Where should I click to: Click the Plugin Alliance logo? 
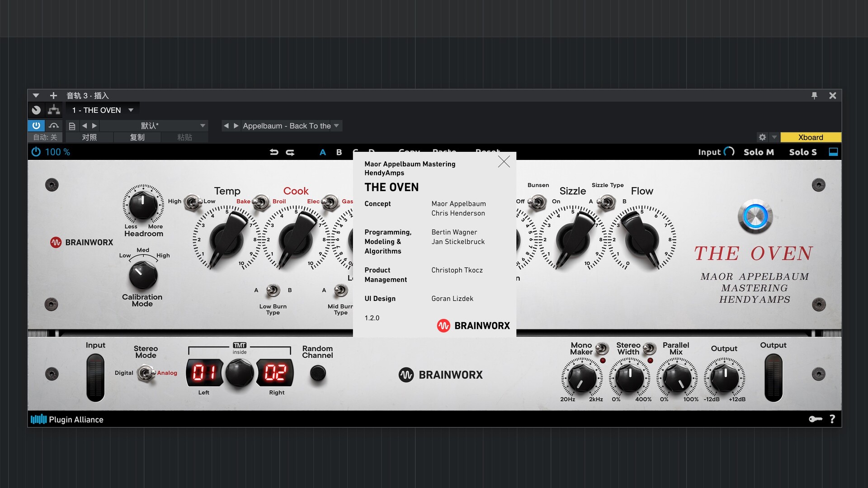67,419
